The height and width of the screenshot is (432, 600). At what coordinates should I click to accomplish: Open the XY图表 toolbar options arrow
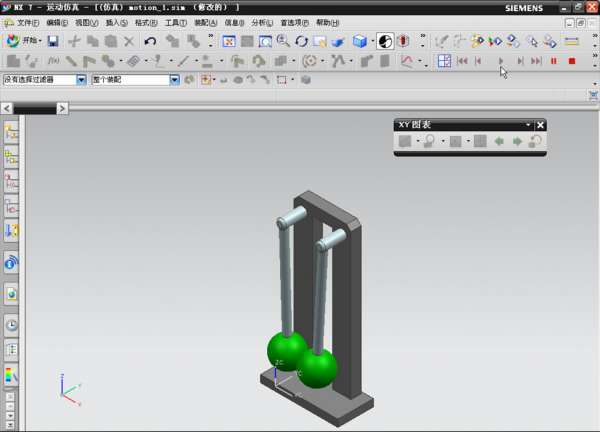coord(528,125)
